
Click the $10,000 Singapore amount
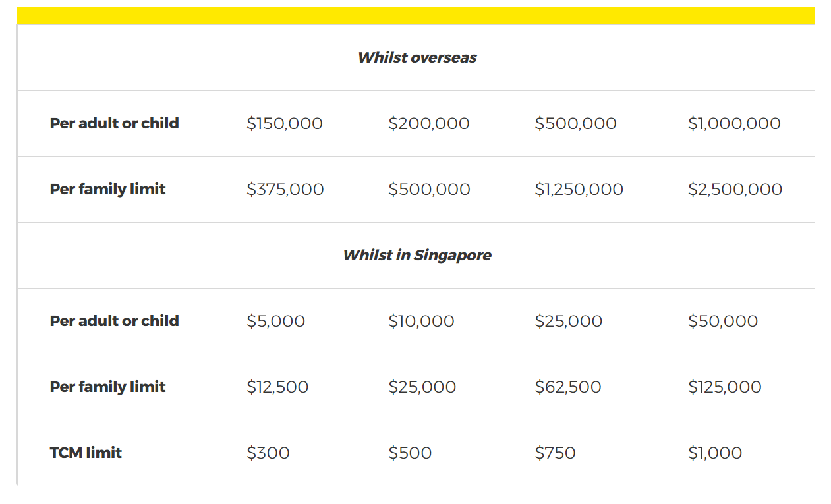[x=421, y=321]
